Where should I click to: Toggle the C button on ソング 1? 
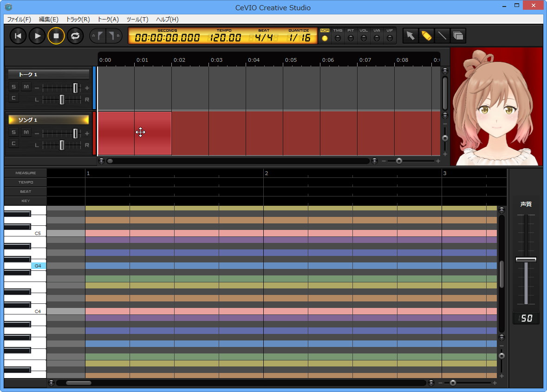(x=13, y=143)
